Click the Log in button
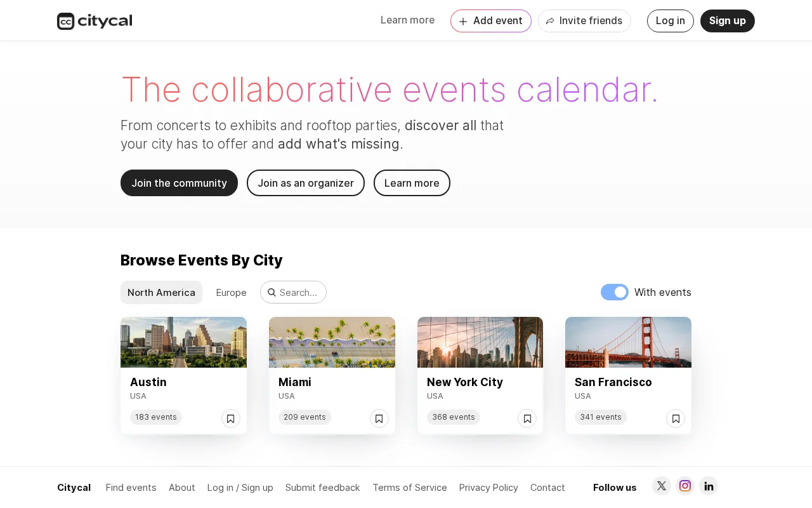Screen dimensions: 812x508 click(x=671, y=21)
